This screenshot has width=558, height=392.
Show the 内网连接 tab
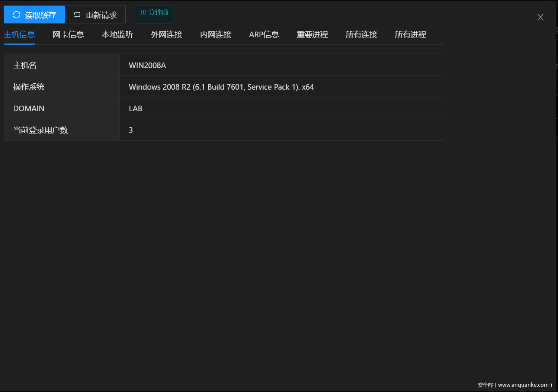click(x=216, y=35)
